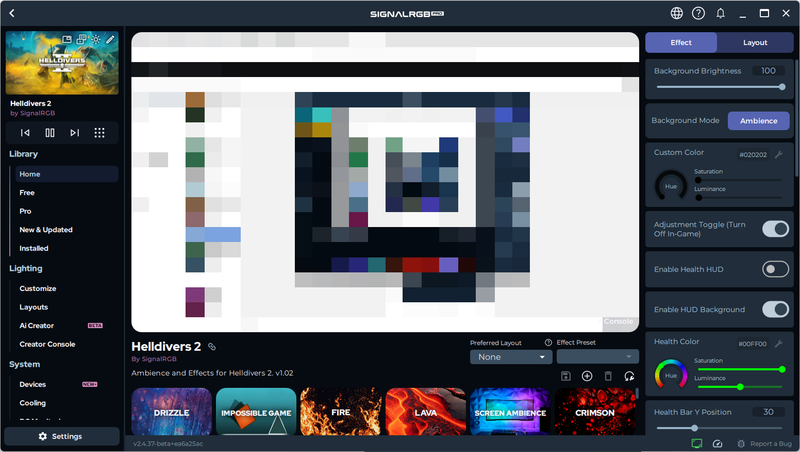Open Devices in the sidebar

(x=33, y=384)
